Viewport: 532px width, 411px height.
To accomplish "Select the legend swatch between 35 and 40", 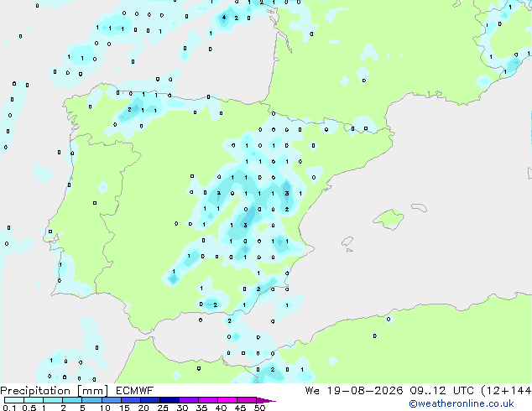I will tap(207, 400).
